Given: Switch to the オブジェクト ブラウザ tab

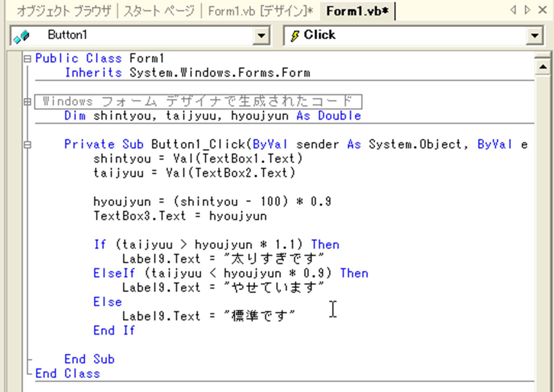Looking at the screenshot, I should click(63, 11).
